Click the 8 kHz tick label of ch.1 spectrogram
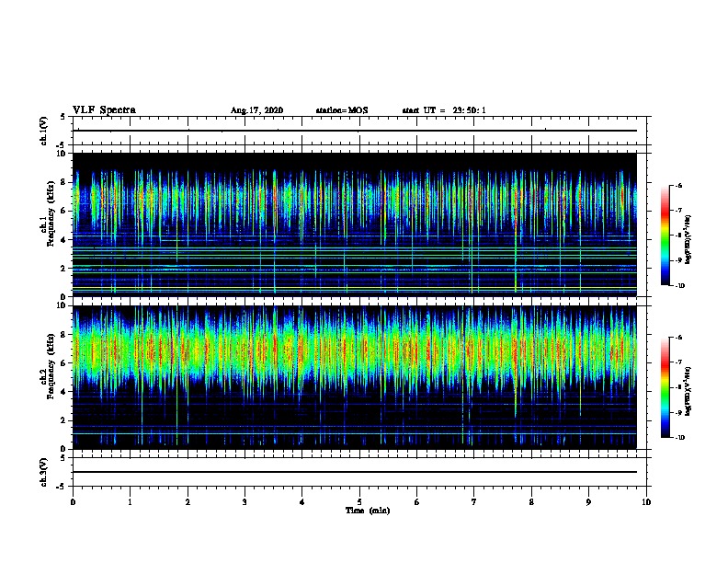This screenshot has height=563, width=728. click(64, 182)
